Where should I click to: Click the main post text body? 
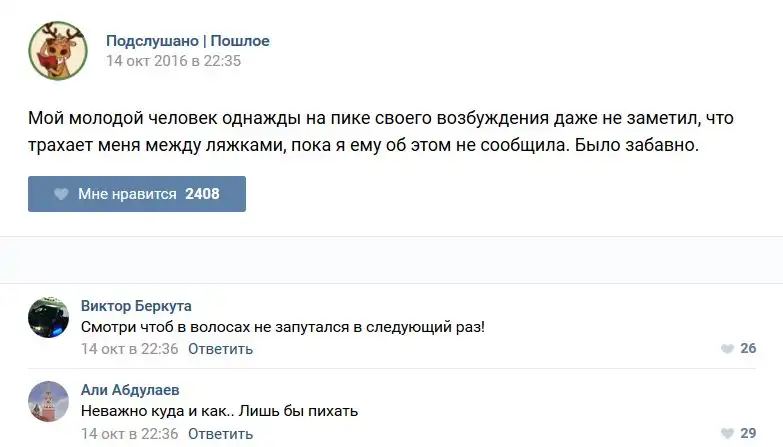[x=380, y=132]
